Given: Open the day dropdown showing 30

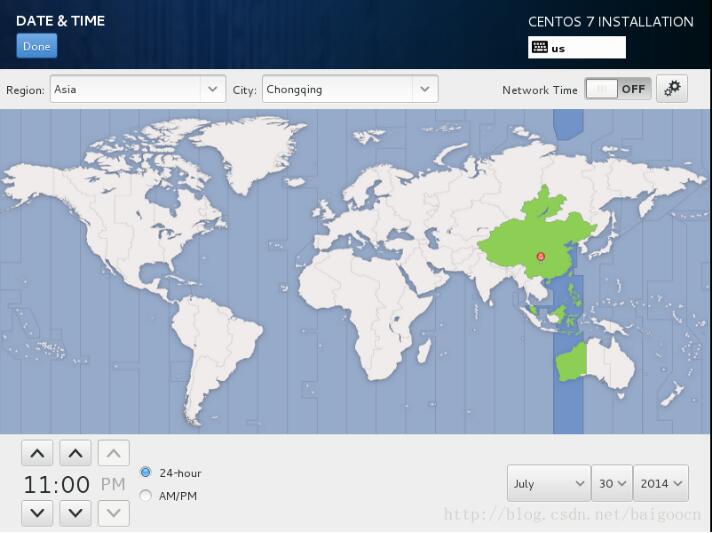Looking at the screenshot, I should point(612,483).
